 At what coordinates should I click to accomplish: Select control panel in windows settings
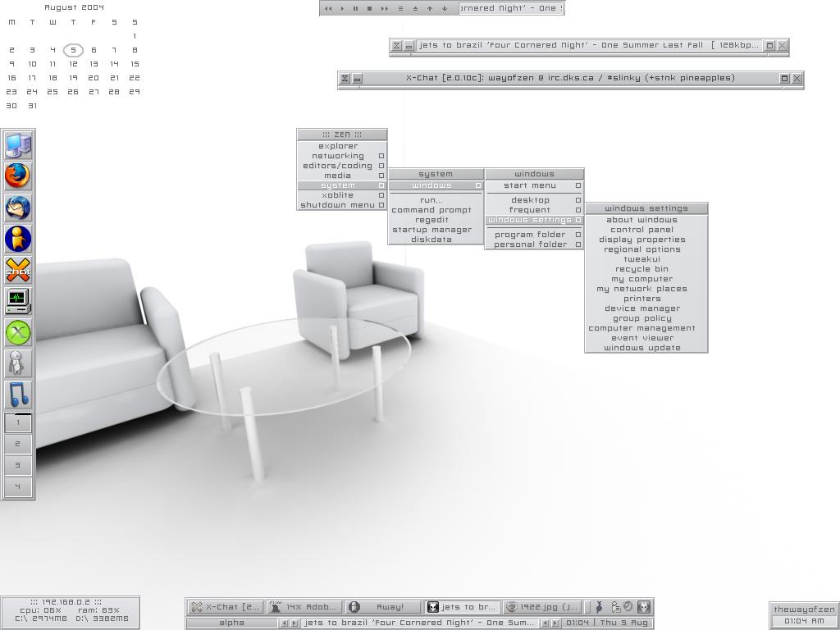point(642,230)
